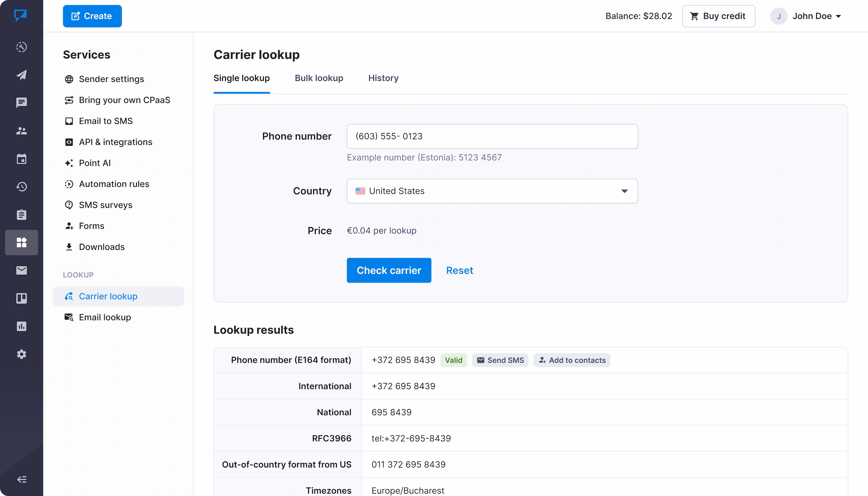
Task: Open the history clock icon in sidebar
Action: [x=21, y=187]
